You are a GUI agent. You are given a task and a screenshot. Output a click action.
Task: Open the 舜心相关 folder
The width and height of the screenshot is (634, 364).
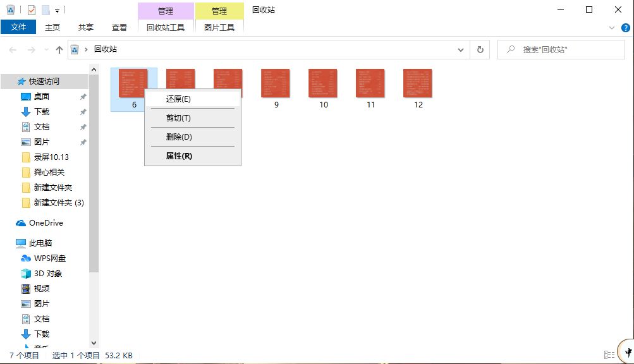(x=49, y=173)
